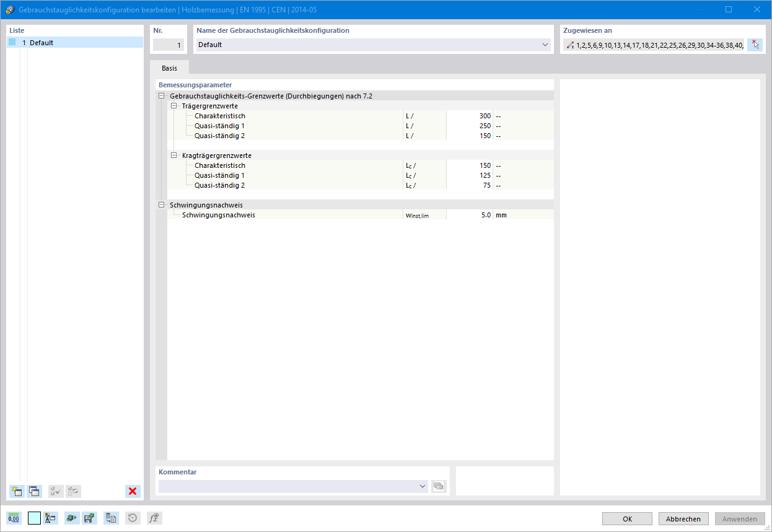The height and width of the screenshot is (532, 772).
Task: Cancel the dialog via Abbrechen
Action: pos(683,518)
